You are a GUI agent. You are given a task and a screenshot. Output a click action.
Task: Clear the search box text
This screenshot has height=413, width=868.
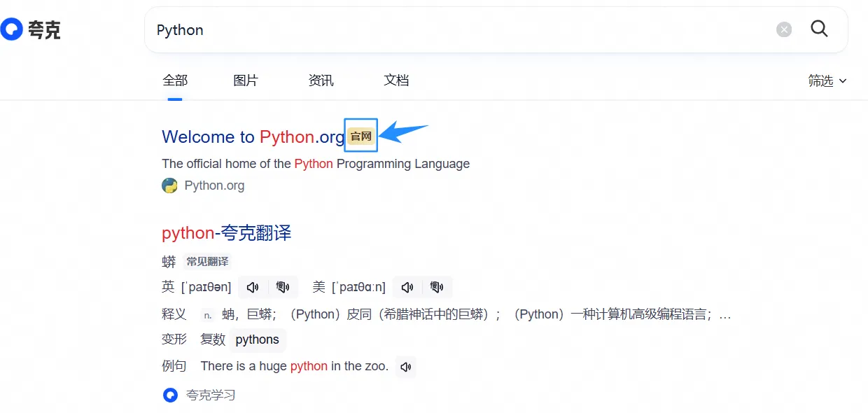click(x=784, y=29)
